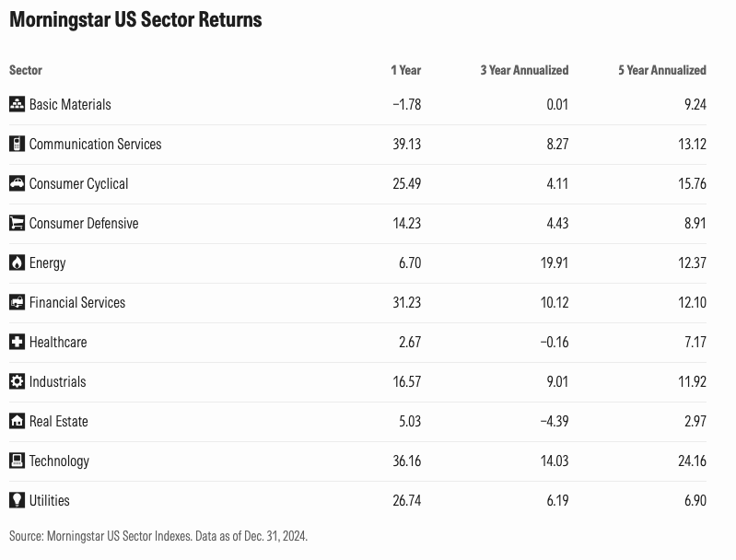Click the Financial Services icon

pyautogui.click(x=17, y=302)
